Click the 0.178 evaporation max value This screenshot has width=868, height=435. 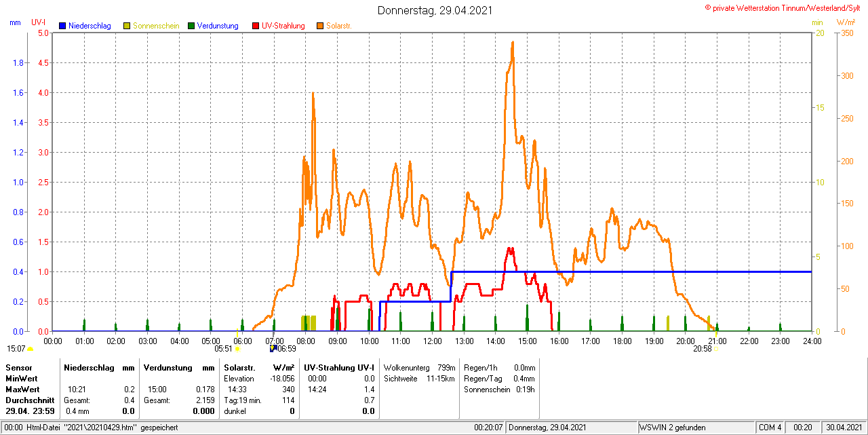(205, 390)
